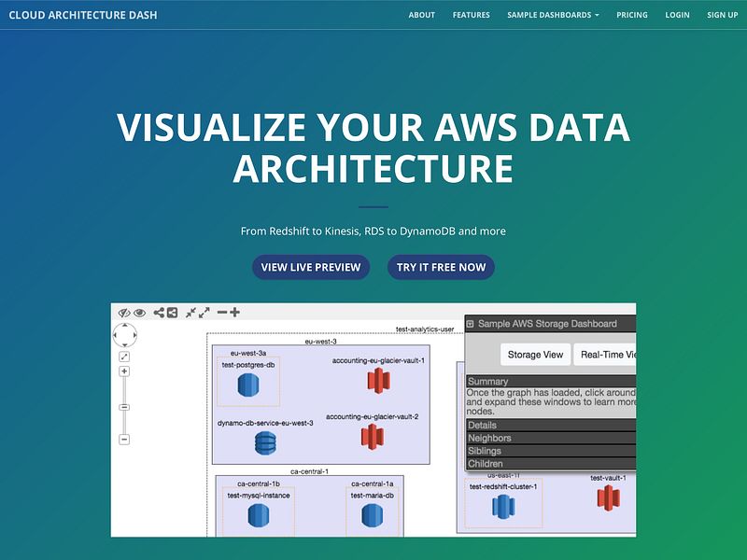Click the eye show-all icon in toolbar

[139, 313]
